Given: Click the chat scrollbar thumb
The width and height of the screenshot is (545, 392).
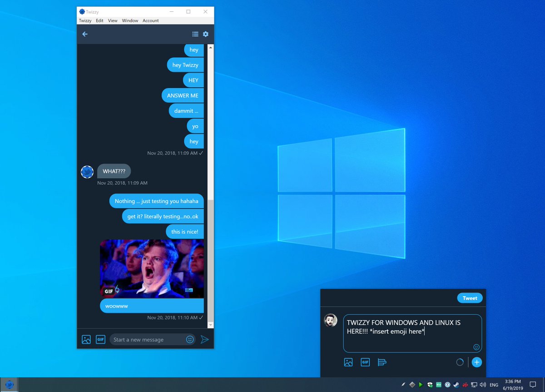Looking at the screenshot, I should (x=210, y=262).
